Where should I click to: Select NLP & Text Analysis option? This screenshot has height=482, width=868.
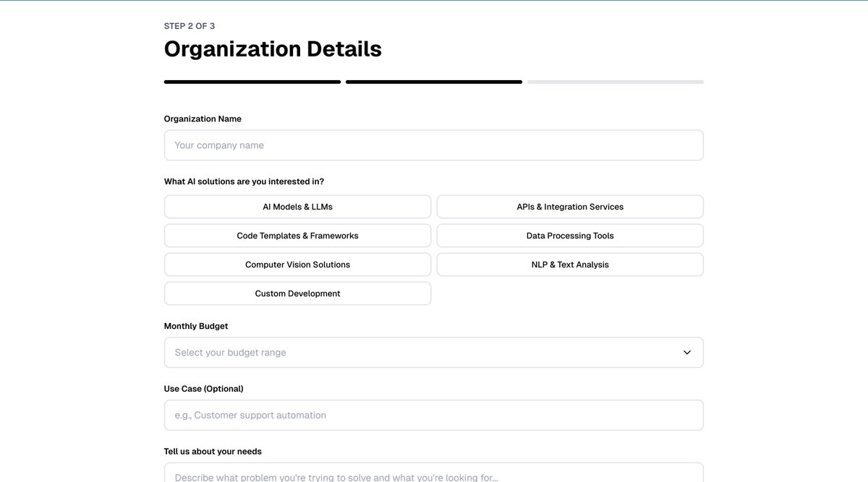[x=570, y=264]
